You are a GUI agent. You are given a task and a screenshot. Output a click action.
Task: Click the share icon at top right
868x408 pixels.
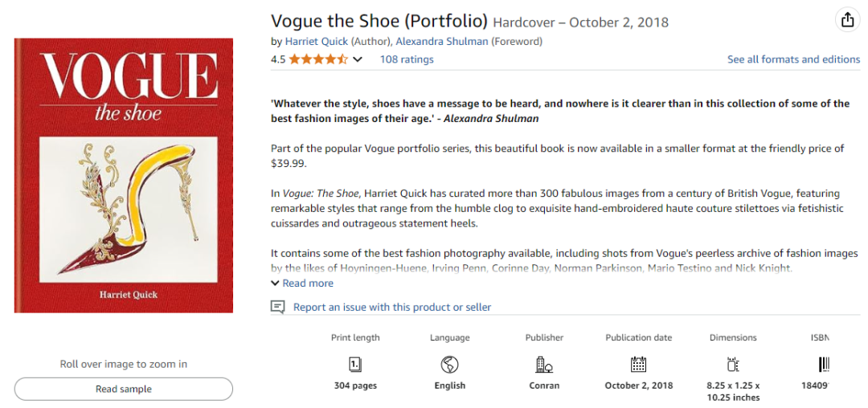click(x=847, y=20)
